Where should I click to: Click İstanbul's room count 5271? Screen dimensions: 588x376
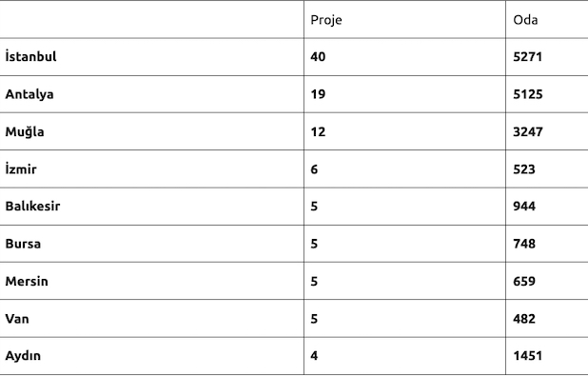pyautogui.click(x=528, y=57)
